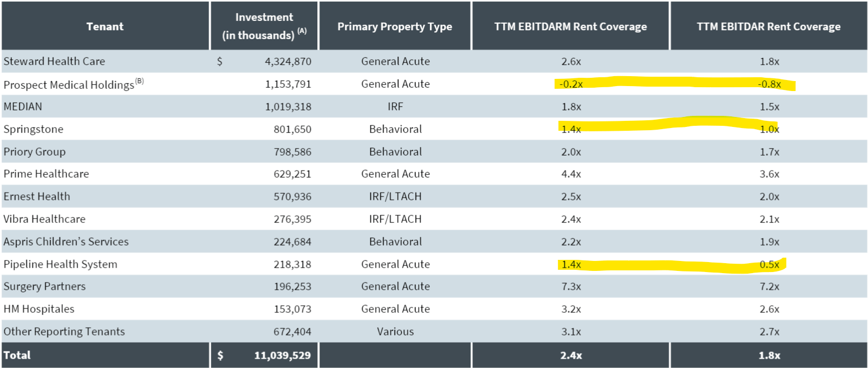
Task: Click General Acute in HM Hospitales row
Action: coord(396,309)
